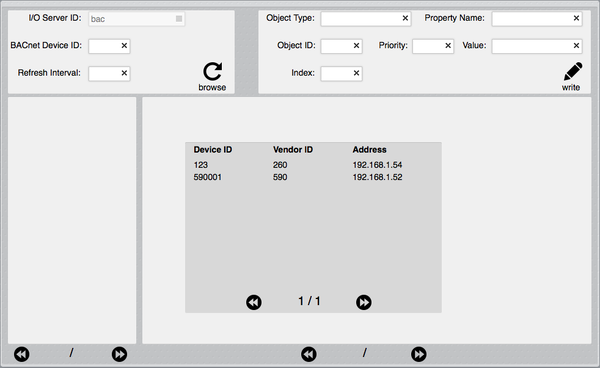
Task: Click rewind icon under the left panel
Action: [21, 354]
